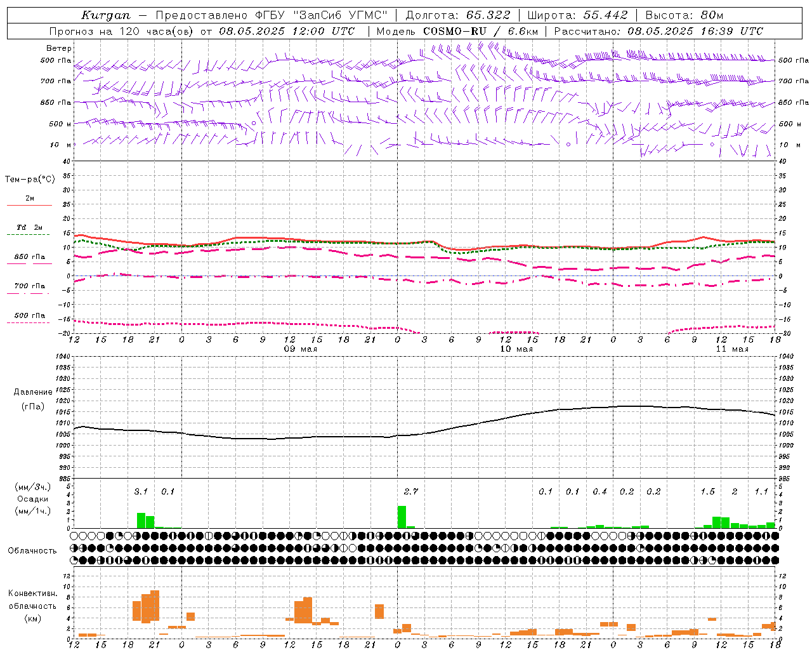Click the precipitation value "1.1"
Image resolution: width=812 pixels, height=650 pixels.
point(761,491)
